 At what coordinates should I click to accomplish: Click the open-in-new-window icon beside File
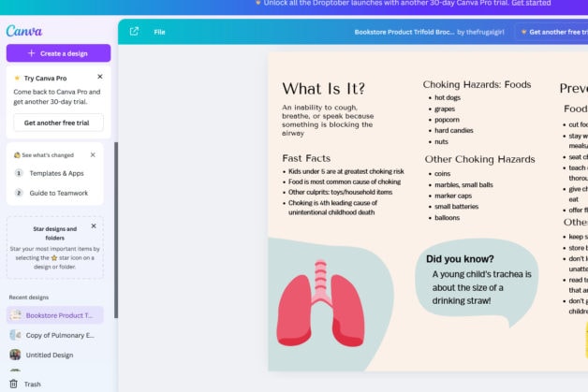[x=134, y=32]
